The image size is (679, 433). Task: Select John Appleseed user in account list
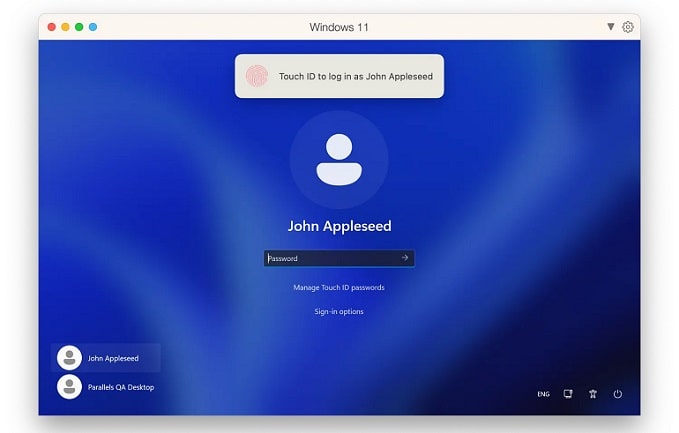pyautogui.click(x=106, y=358)
